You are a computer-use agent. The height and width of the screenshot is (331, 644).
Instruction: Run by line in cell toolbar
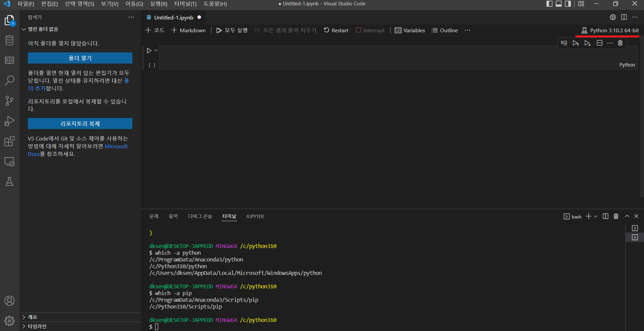pyautogui.click(x=564, y=43)
